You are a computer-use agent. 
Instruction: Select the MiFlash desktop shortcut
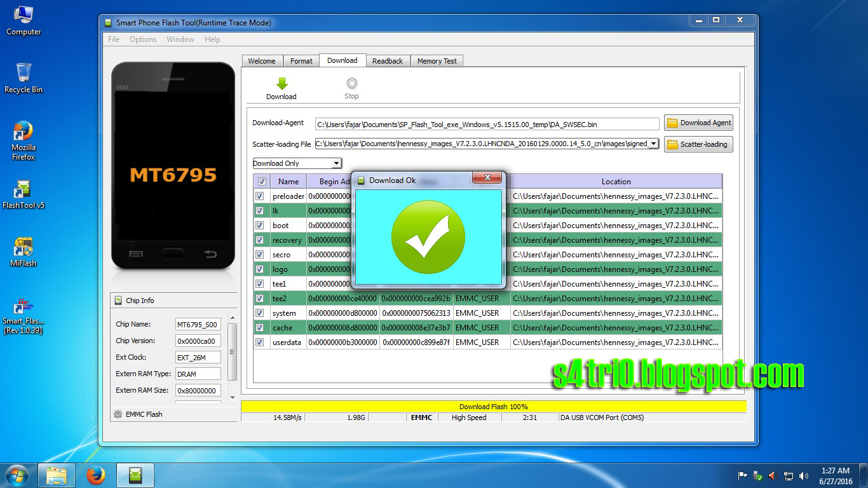pos(24,252)
